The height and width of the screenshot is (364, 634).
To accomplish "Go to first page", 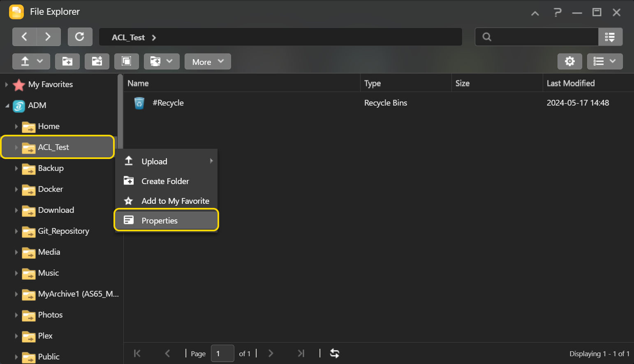I will pyautogui.click(x=137, y=353).
